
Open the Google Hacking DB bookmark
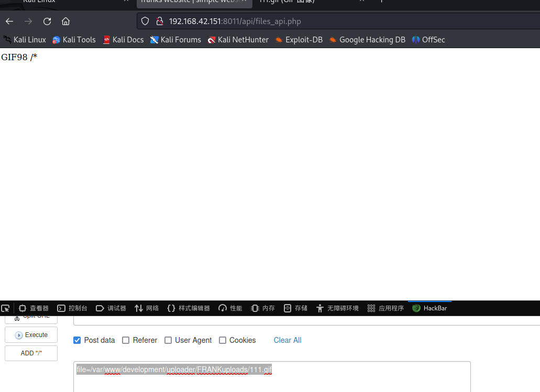[x=367, y=40]
